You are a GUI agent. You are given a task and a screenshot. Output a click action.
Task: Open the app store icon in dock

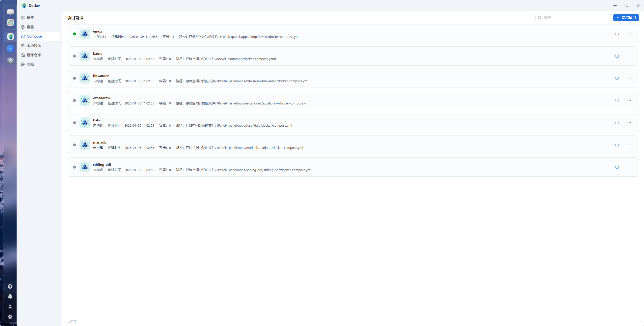tap(10, 48)
